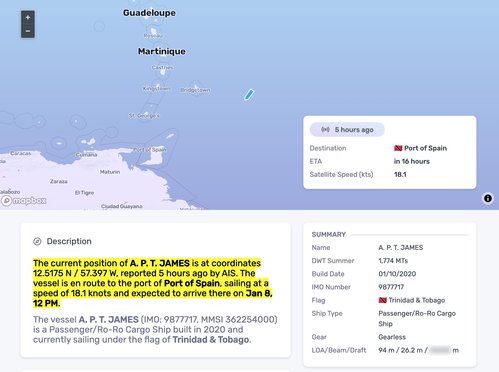Open the Mapbox logo link
Viewport: 499px width, 372px height.
pyautogui.click(x=24, y=200)
